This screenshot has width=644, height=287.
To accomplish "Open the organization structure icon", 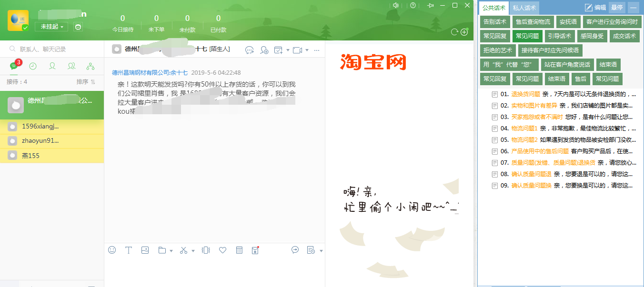I will pos(91,66).
